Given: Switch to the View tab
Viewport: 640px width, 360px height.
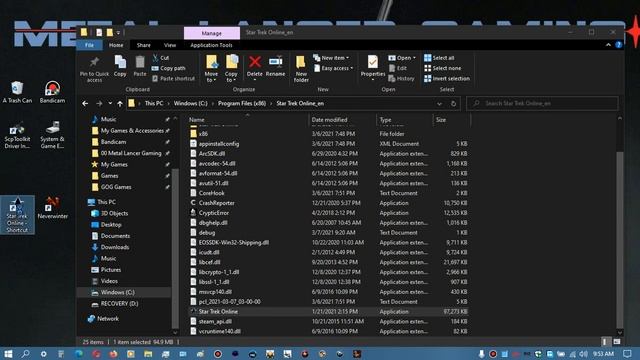Looking at the screenshot, I should point(170,45).
